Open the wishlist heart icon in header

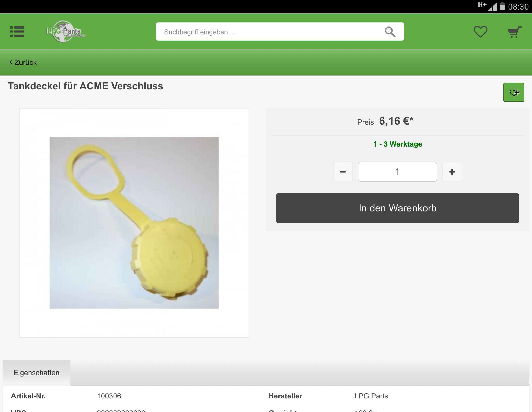point(480,32)
